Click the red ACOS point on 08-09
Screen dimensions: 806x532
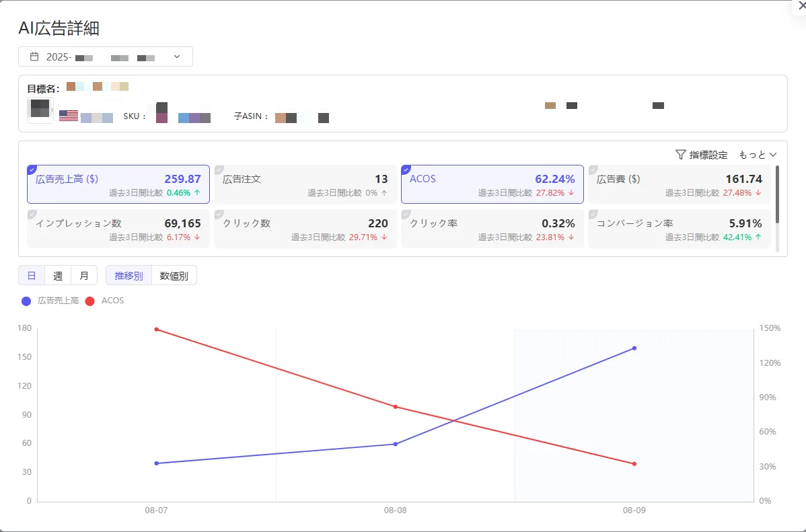coord(634,463)
